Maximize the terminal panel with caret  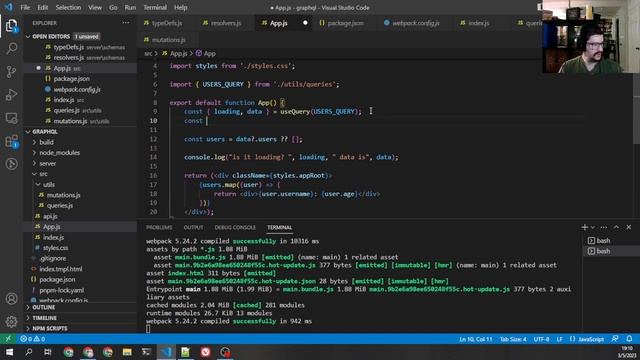coord(616,227)
